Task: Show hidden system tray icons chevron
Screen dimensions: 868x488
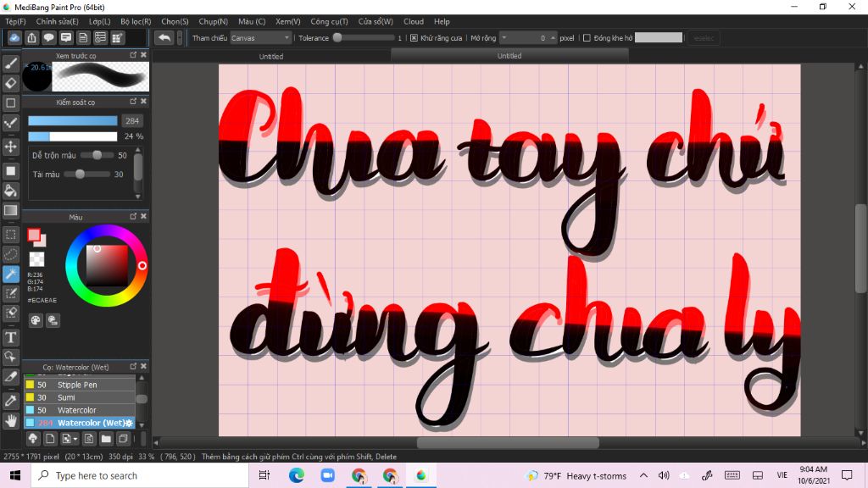Action: pyautogui.click(x=643, y=475)
